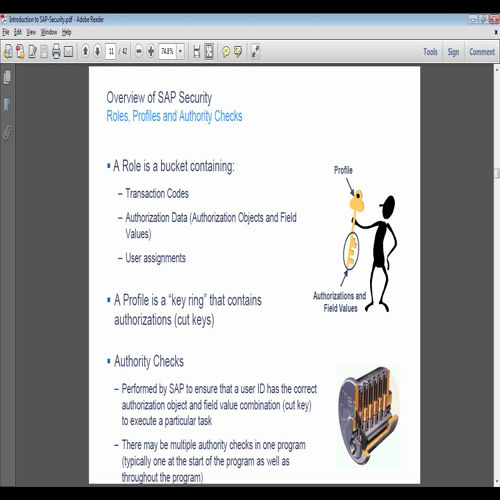This screenshot has height=500, width=500.
Task: Select the highlight text tool icon
Action: 238,52
